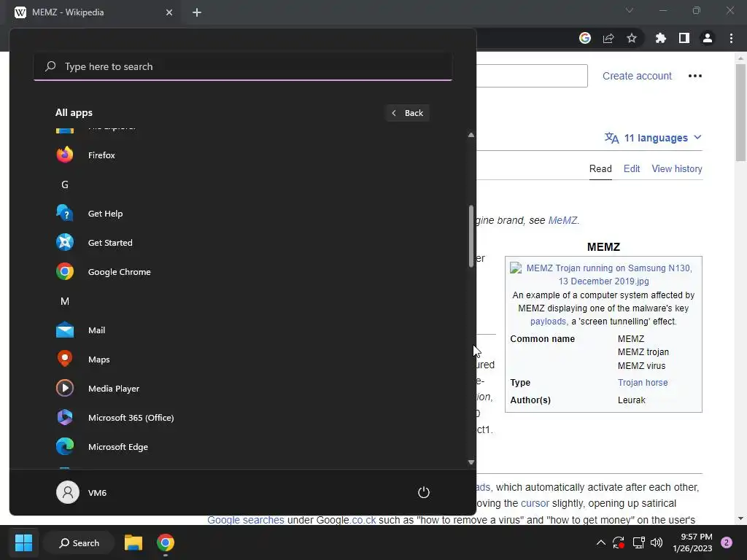Open the notification center badge

[727, 542]
